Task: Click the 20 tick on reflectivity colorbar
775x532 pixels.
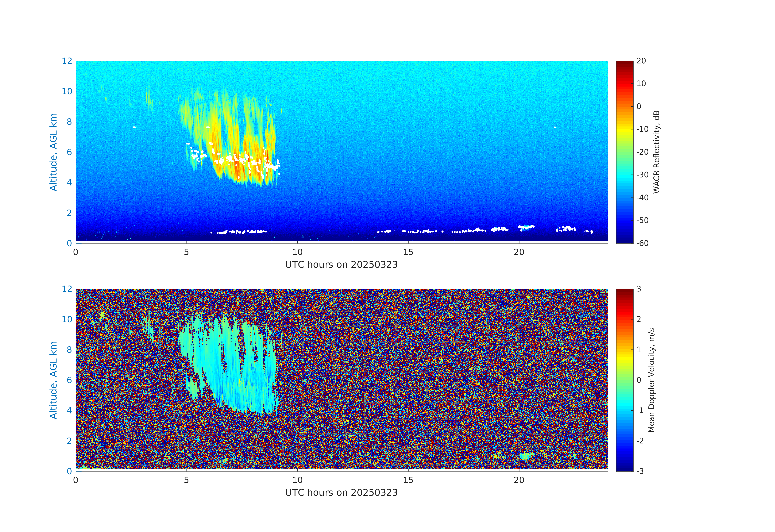Action: [641, 61]
